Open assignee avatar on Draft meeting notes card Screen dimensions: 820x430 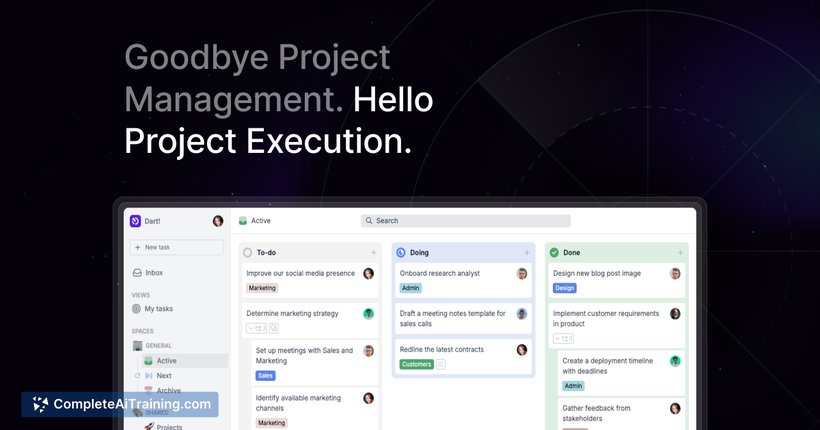click(x=522, y=314)
